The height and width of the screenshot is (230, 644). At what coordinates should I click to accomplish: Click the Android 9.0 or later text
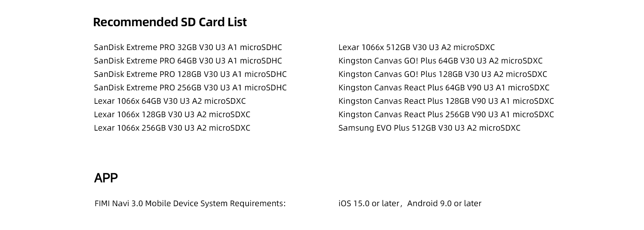pos(444,203)
